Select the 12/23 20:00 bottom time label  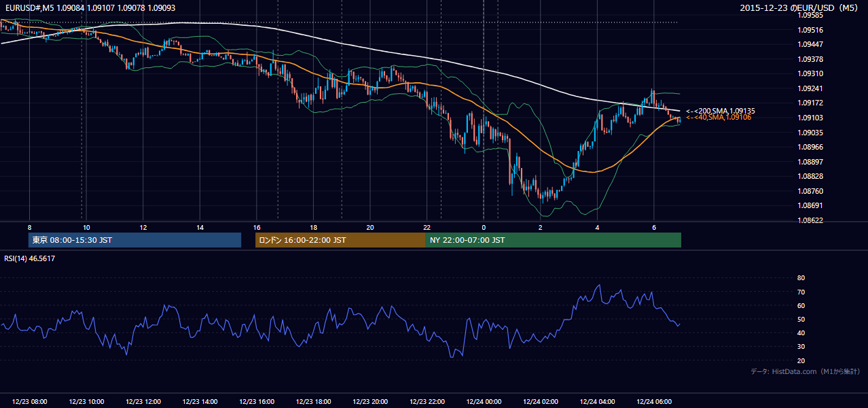point(370,402)
